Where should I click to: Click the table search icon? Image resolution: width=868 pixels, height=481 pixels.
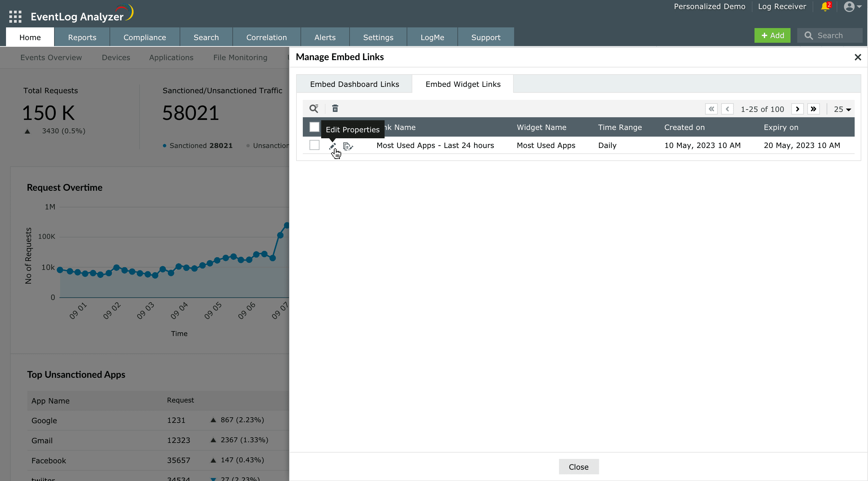click(x=314, y=109)
